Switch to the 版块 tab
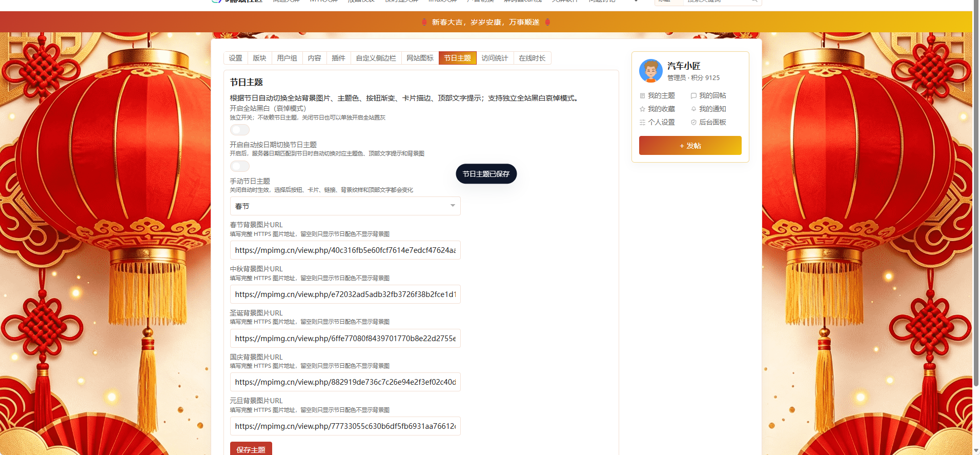The image size is (980, 455). pyautogui.click(x=259, y=58)
